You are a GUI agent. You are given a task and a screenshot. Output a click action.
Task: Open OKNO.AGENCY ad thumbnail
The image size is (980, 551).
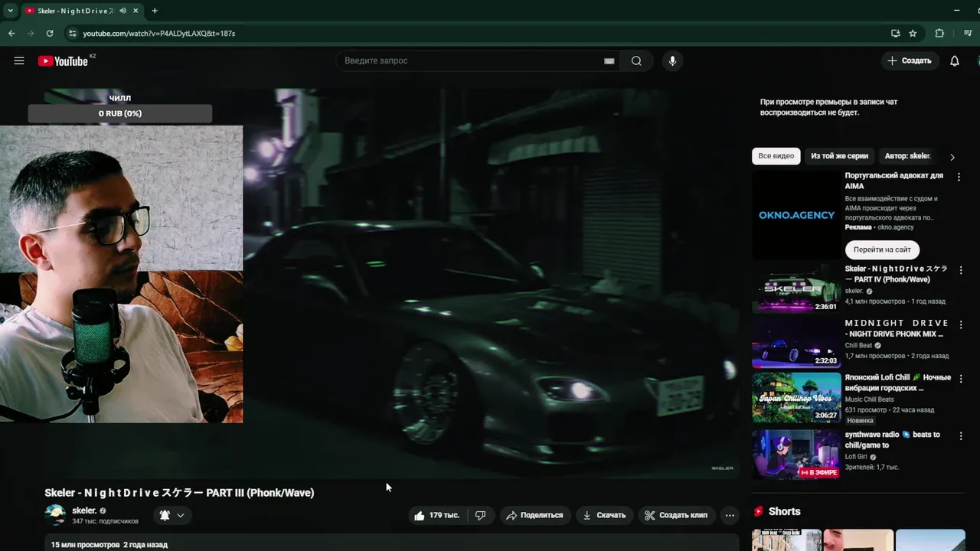pyautogui.click(x=796, y=215)
